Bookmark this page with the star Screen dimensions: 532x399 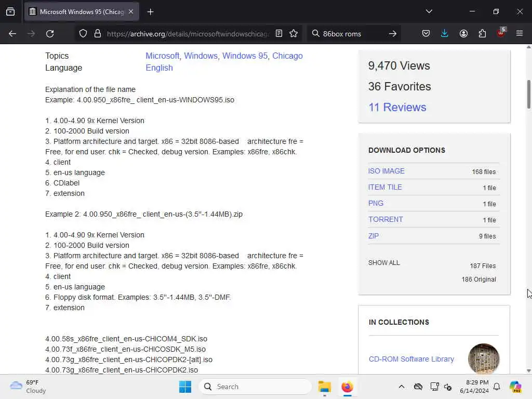pyautogui.click(x=294, y=34)
